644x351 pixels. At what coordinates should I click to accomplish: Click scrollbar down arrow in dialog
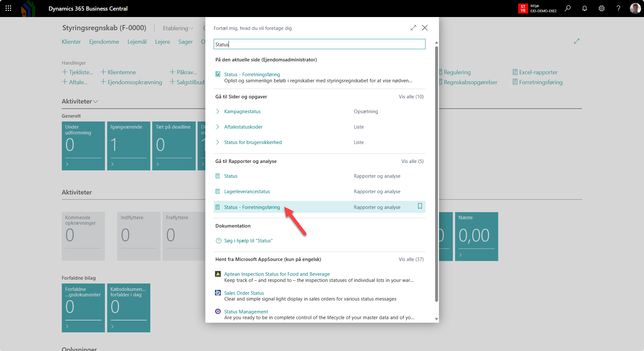coord(436,319)
